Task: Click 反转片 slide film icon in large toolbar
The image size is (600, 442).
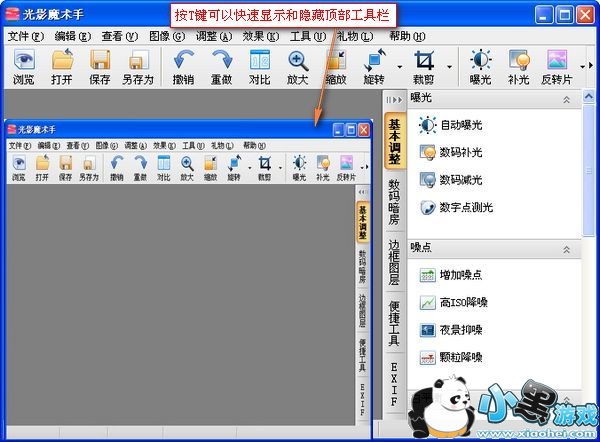Action: 557,60
